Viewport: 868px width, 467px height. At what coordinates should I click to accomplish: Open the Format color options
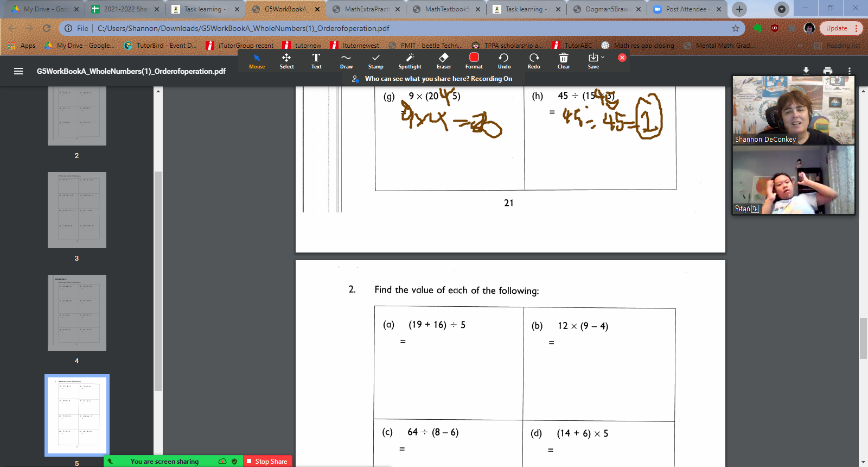474,61
